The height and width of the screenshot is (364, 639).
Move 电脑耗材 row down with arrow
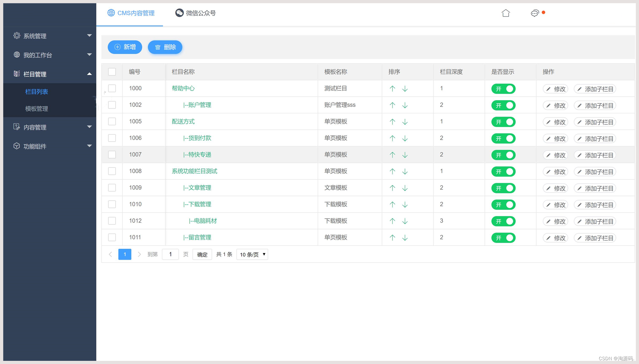click(405, 221)
